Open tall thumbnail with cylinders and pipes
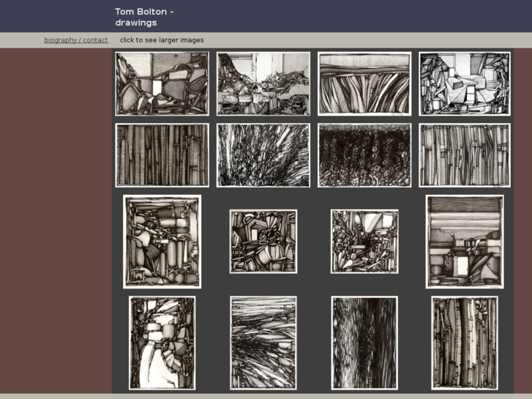This screenshot has width=532, height=399. point(162,242)
